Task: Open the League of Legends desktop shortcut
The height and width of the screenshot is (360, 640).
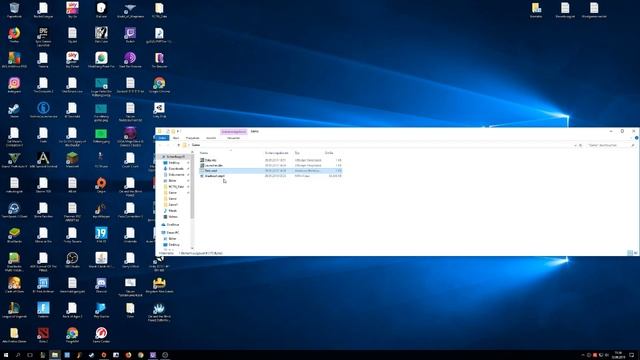Action: (14, 311)
